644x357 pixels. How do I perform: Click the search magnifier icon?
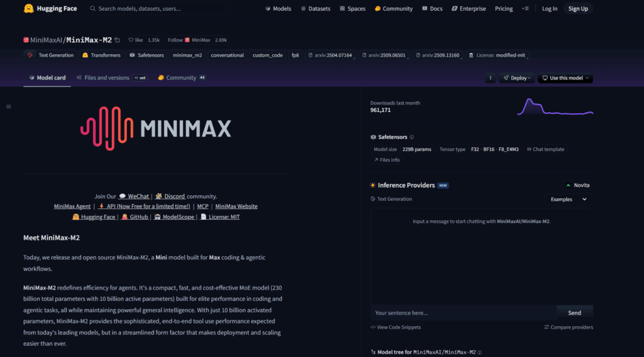click(x=93, y=8)
